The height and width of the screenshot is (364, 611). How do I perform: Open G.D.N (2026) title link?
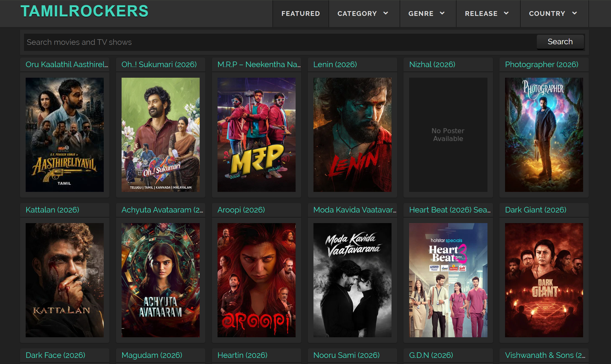[431, 355]
